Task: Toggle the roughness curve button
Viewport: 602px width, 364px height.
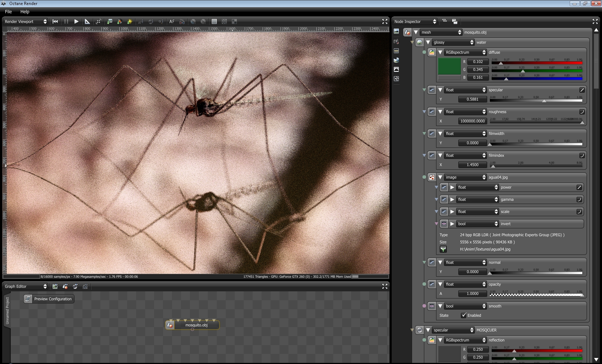Action: [582, 112]
